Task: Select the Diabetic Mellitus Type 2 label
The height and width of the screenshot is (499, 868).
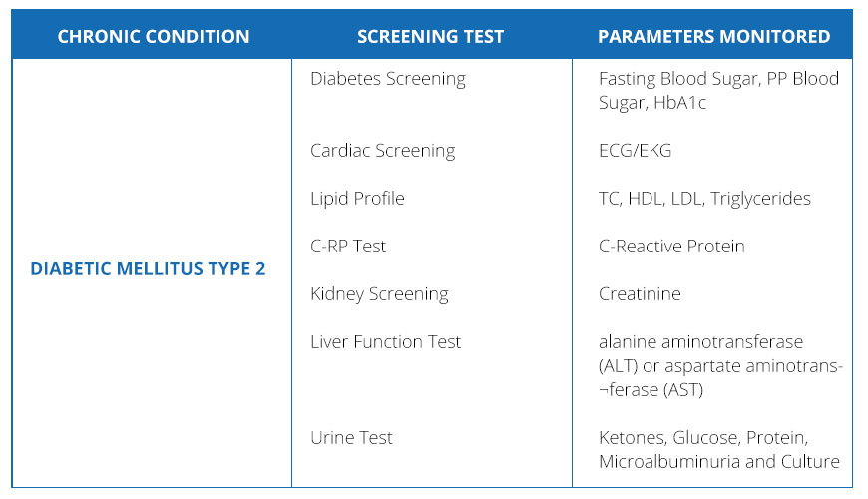Action: [148, 269]
